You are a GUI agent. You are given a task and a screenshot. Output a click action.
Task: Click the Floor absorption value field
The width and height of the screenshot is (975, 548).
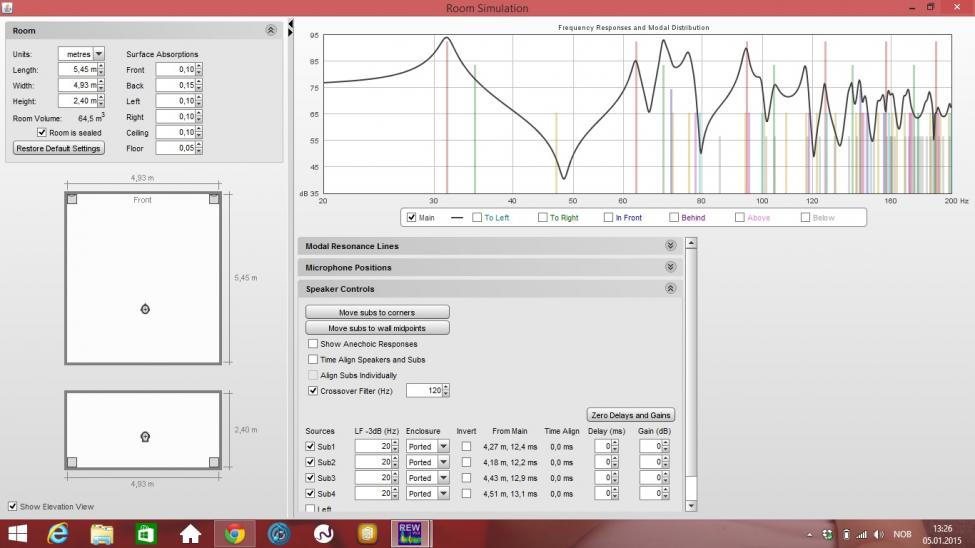176,148
